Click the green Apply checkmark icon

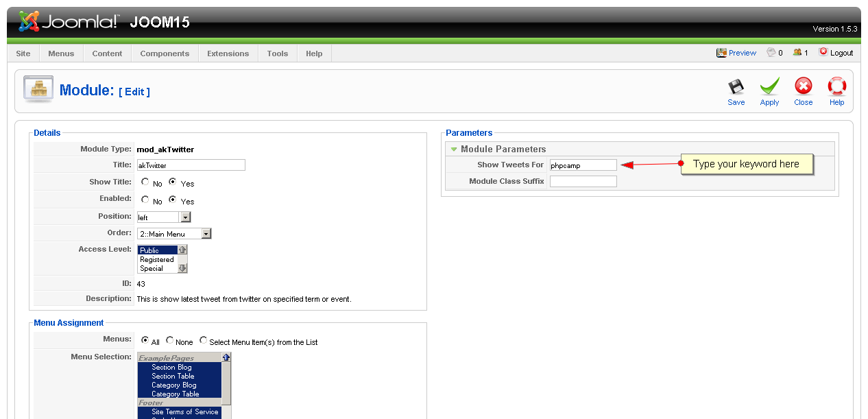pos(769,87)
